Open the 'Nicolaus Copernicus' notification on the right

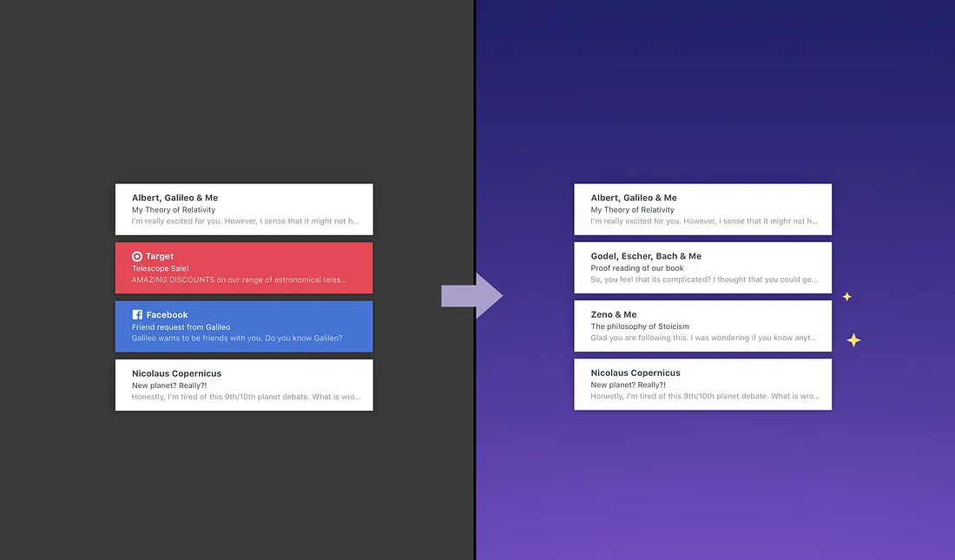click(702, 384)
